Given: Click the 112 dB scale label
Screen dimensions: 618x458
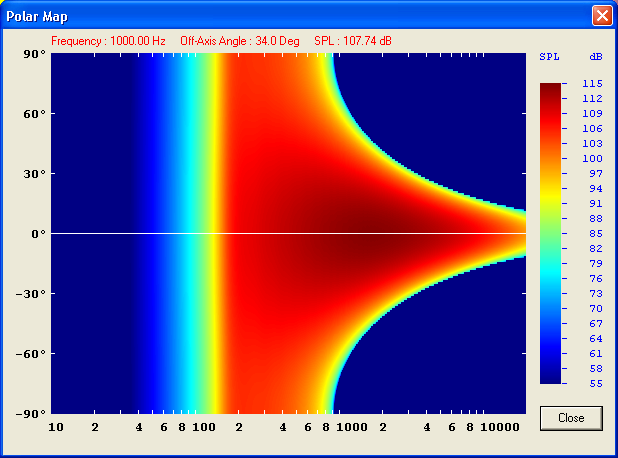Looking at the screenshot, I should click(x=592, y=99).
